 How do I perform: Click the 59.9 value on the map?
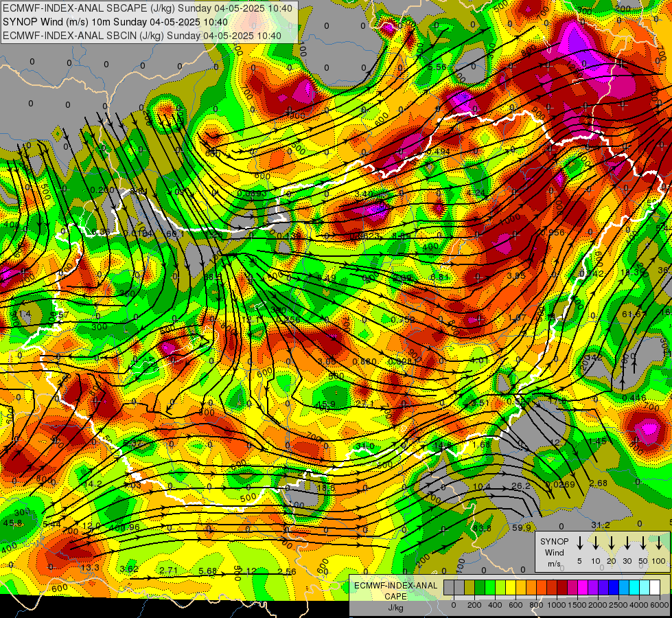[521, 527]
